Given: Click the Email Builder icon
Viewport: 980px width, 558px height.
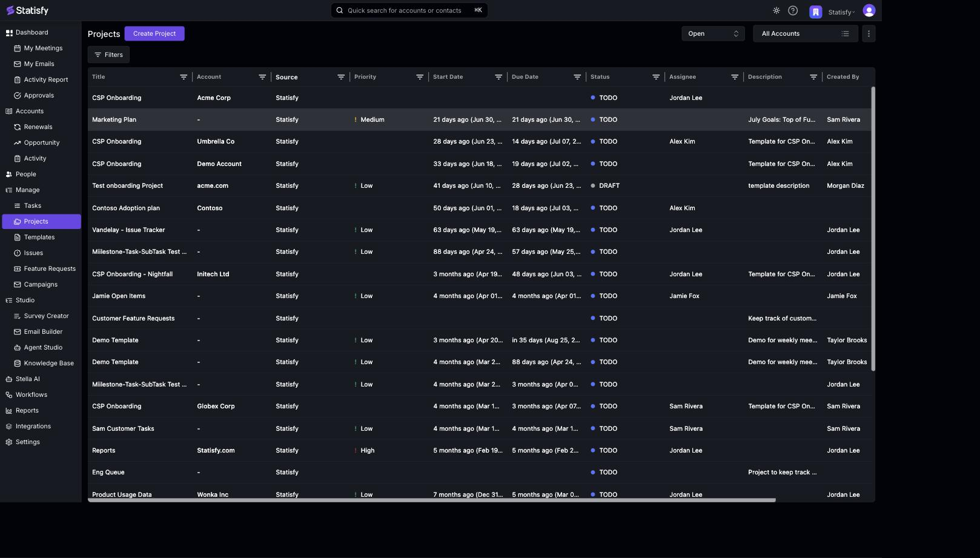Looking at the screenshot, I should (18, 332).
